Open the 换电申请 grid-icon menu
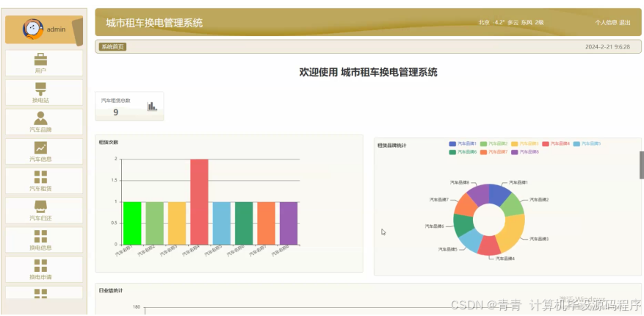Image resolution: width=644 pixels, height=316 pixels. (44, 270)
